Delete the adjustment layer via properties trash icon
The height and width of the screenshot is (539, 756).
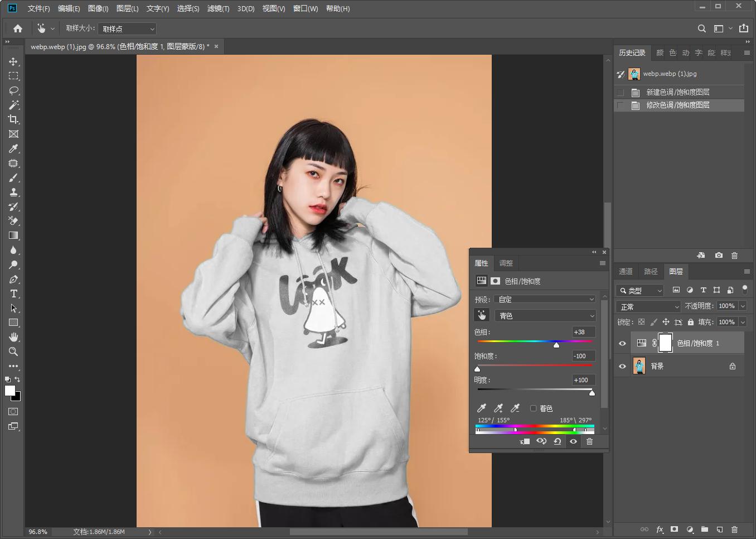(x=589, y=441)
